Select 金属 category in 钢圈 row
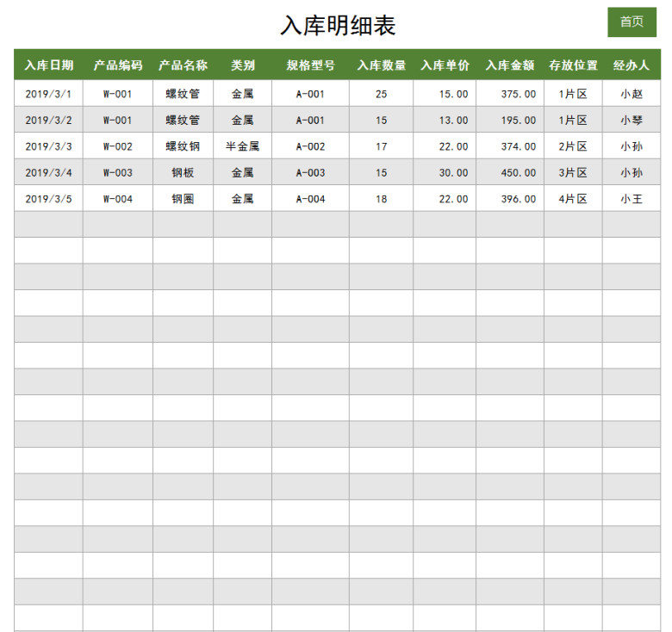 [x=243, y=199]
